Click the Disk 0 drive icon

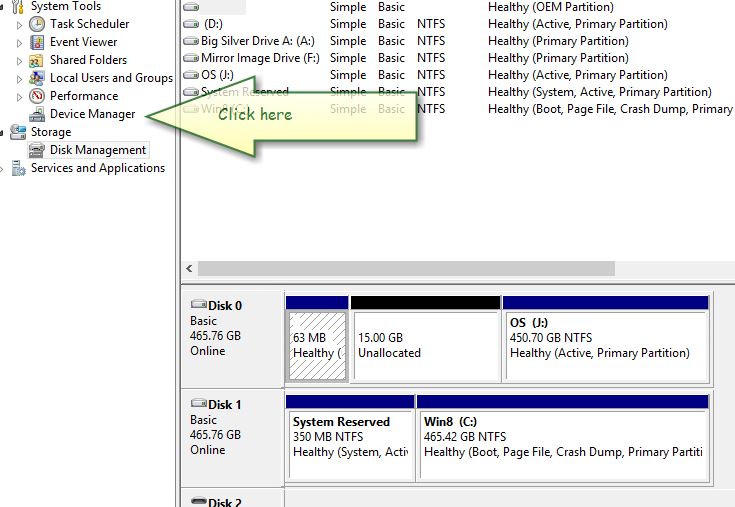199,305
